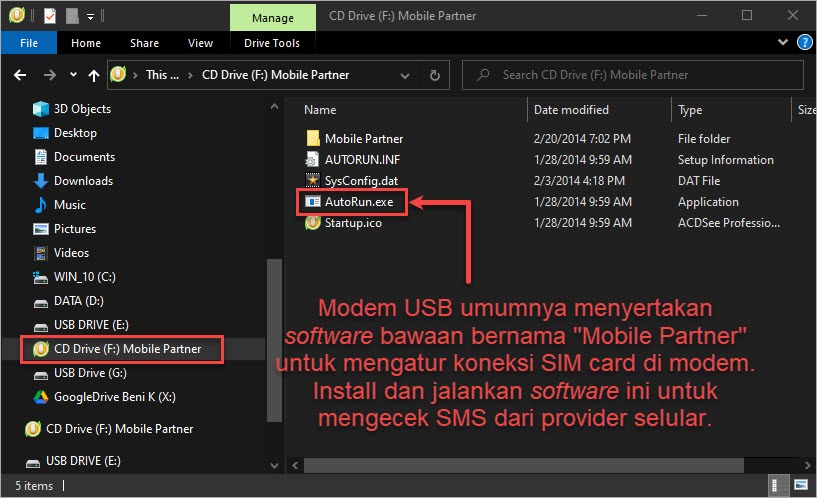Select the AUTORUN.INF file icon
This screenshot has width=817, height=498.
pyautogui.click(x=312, y=159)
